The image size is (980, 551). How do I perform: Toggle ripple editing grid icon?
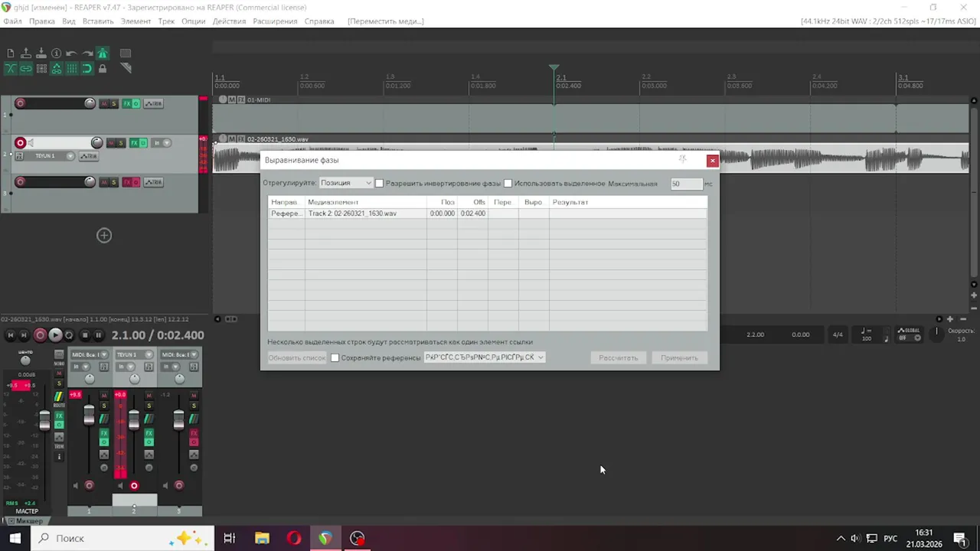41,68
